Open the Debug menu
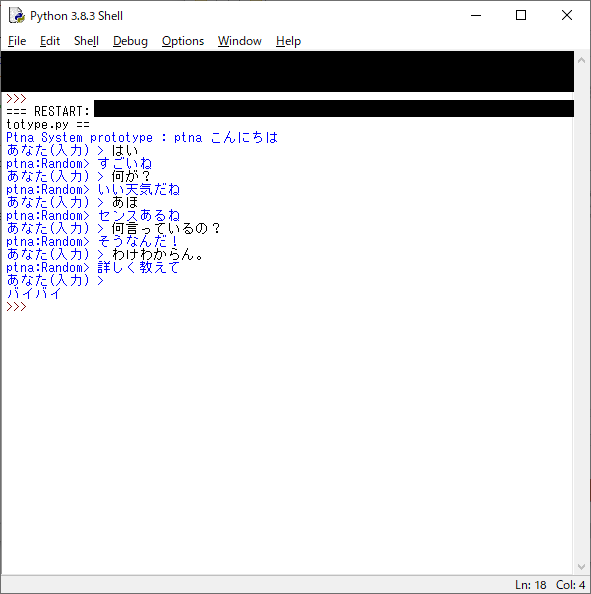591x594 pixels. coord(130,41)
